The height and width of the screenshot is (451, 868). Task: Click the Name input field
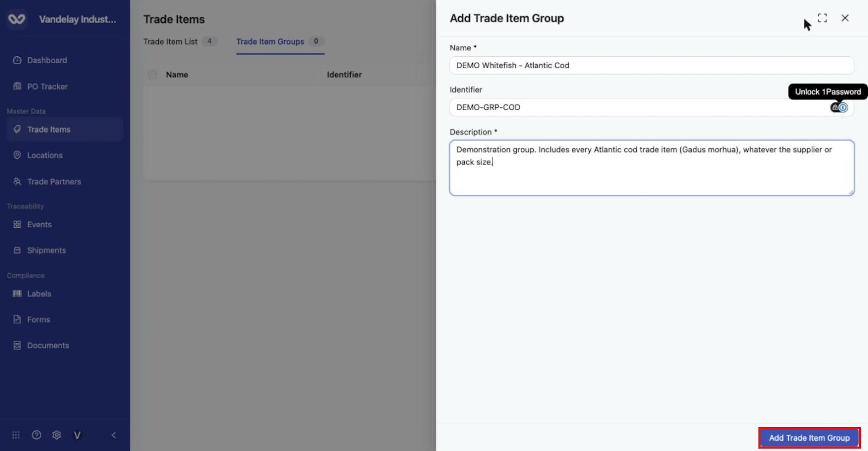click(x=652, y=65)
